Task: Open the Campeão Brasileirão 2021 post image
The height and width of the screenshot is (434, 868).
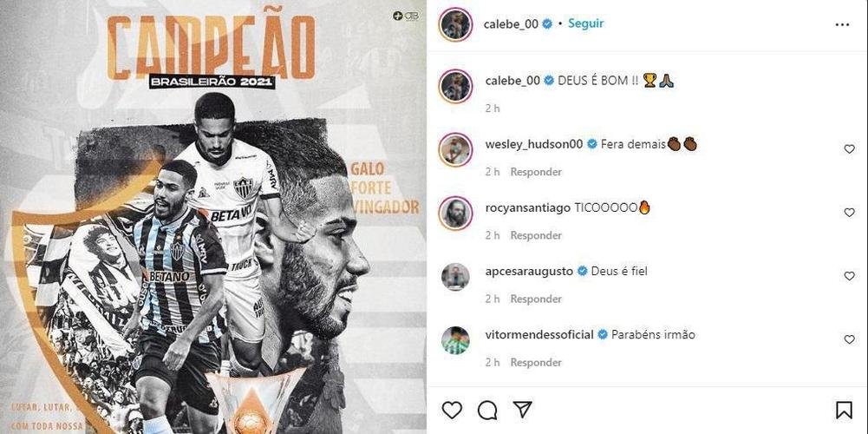Action: [213, 217]
